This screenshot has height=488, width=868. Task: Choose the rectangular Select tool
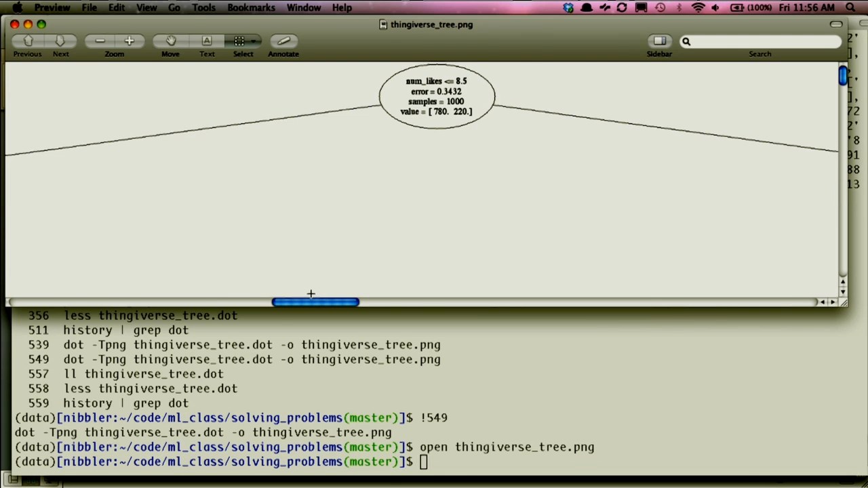coord(239,41)
